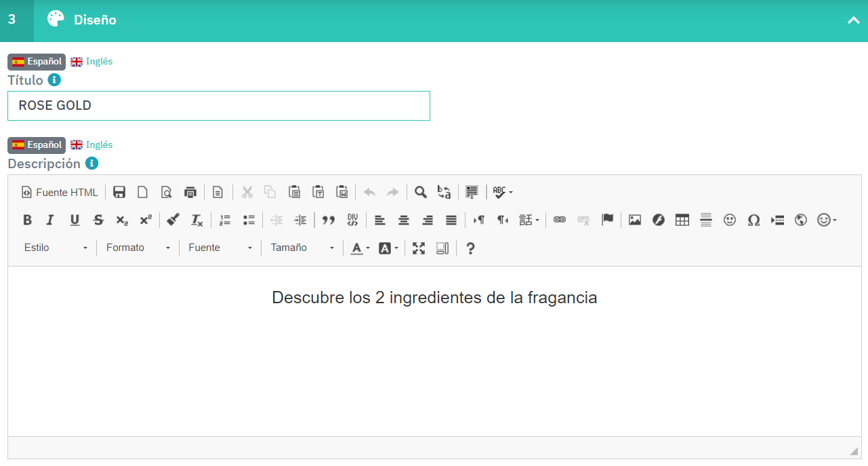Justify the text

(x=451, y=220)
